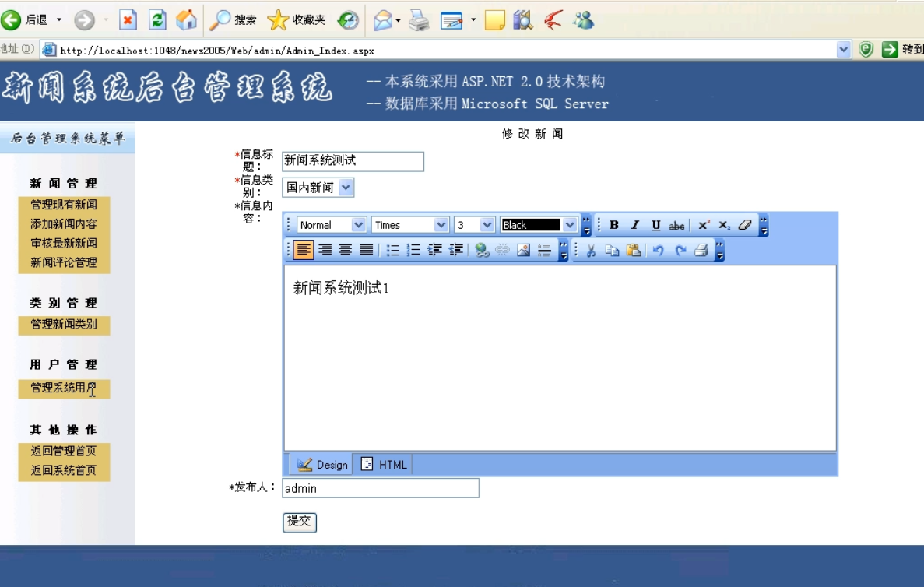Insert a horizontal rule
Image resolution: width=924 pixels, height=587 pixels.
click(544, 250)
